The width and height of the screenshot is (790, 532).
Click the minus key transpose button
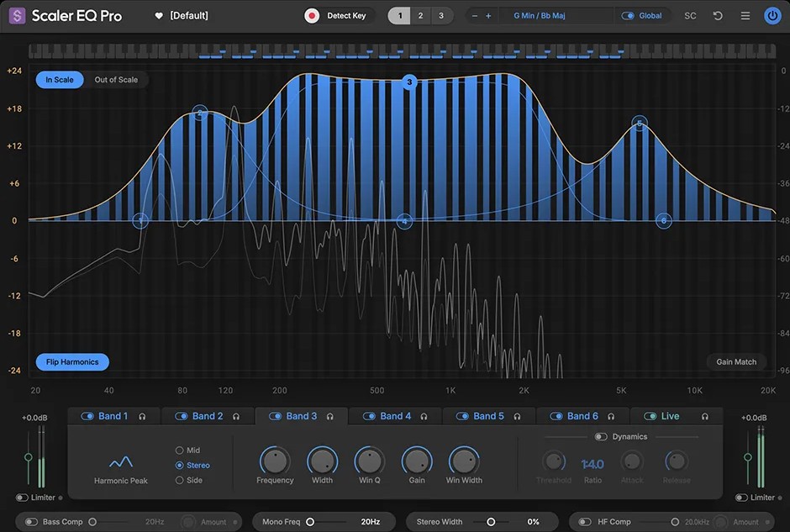pyautogui.click(x=474, y=16)
